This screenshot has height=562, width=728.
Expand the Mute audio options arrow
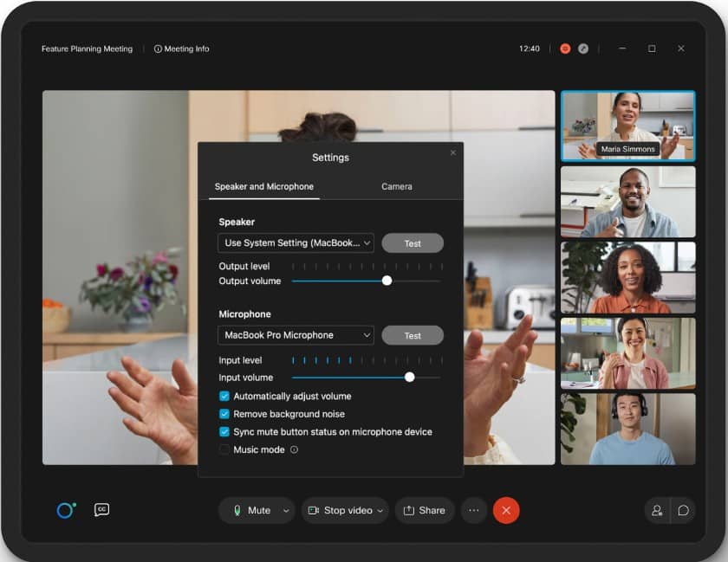click(286, 511)
